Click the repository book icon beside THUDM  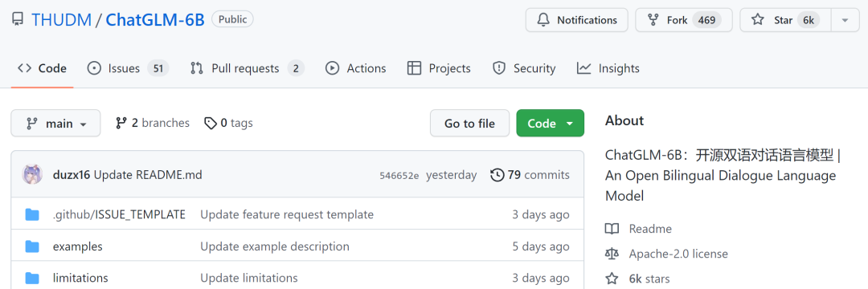pos(18,20)
